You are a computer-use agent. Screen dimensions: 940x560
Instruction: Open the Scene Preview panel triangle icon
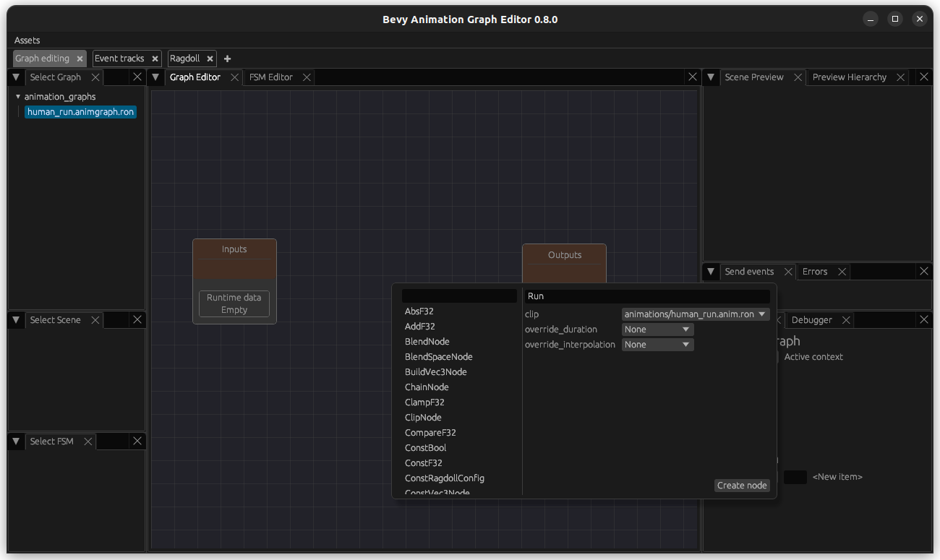coord(710,77)
